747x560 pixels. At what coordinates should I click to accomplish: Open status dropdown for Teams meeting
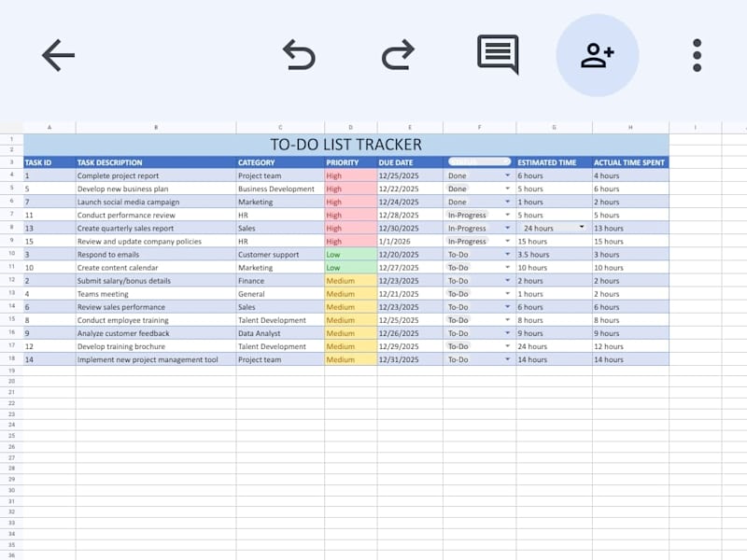[507, 294]
